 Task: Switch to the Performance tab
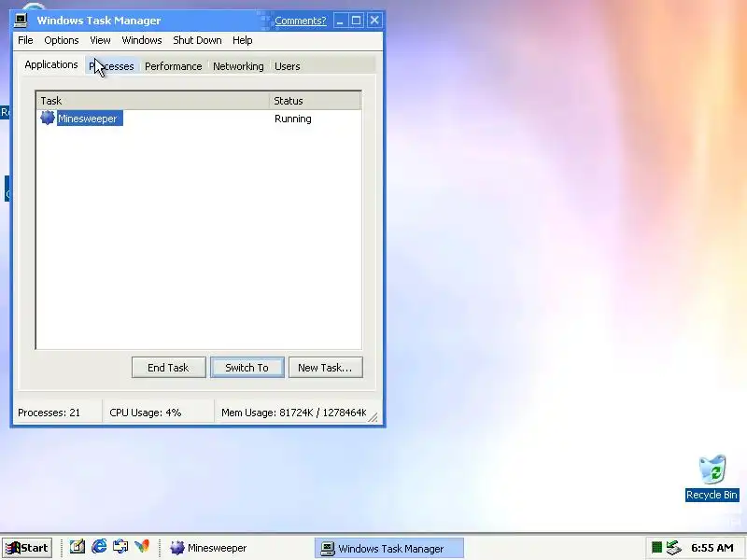click(x=174, y=66)
